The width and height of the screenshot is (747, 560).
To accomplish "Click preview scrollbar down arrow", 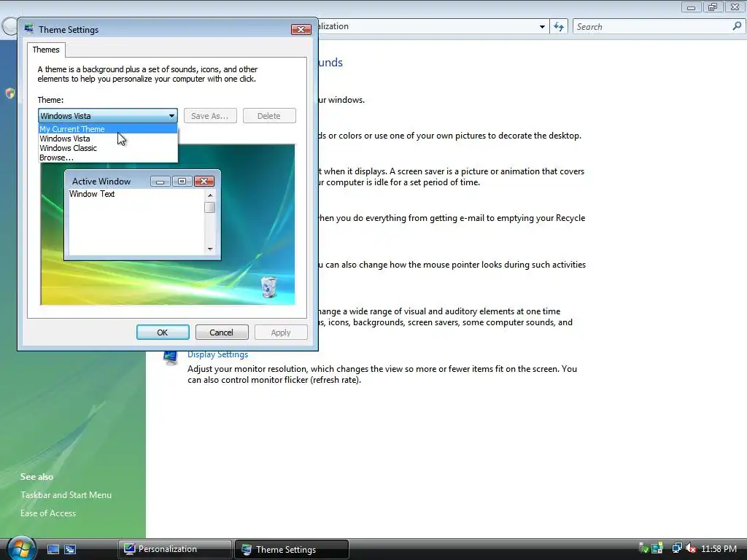I will click(x=210, y=249).
